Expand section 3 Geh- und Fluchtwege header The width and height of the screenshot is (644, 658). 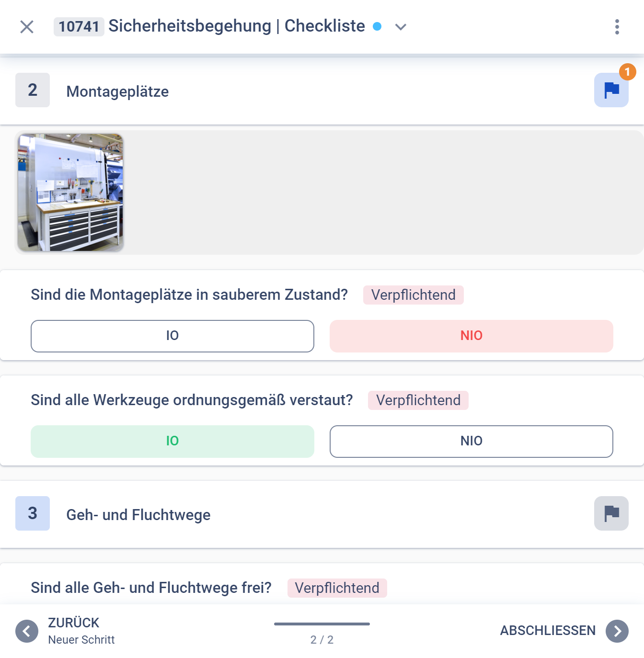tap(138, 515)
